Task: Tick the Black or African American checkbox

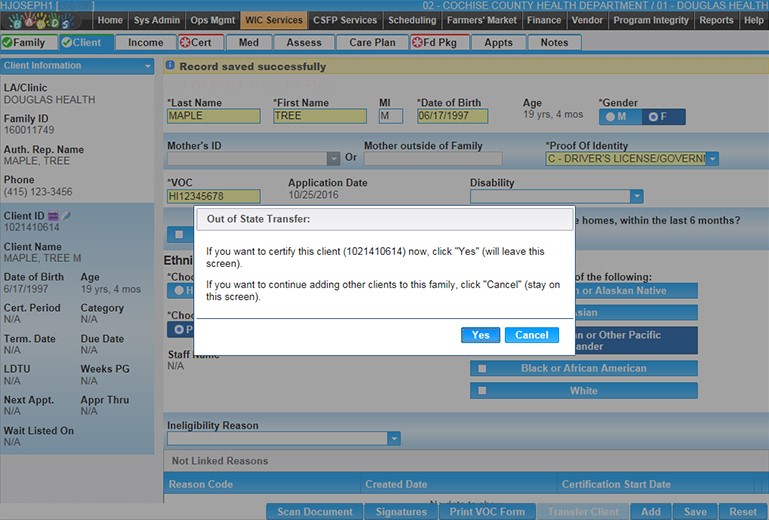Action: pyautogui.click(x=482, y=368)
